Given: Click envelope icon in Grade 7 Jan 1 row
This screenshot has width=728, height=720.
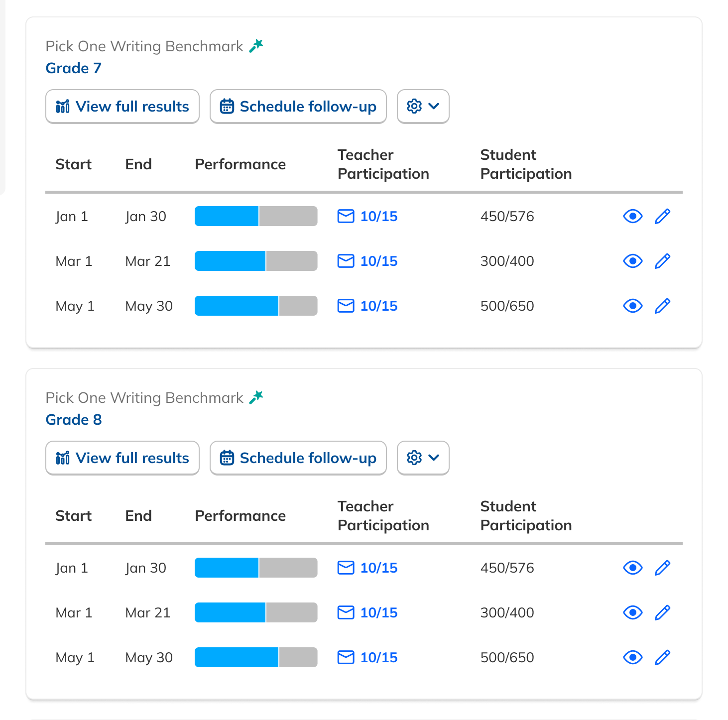Looking at the screenshot, I should click(x=346, y=217).
